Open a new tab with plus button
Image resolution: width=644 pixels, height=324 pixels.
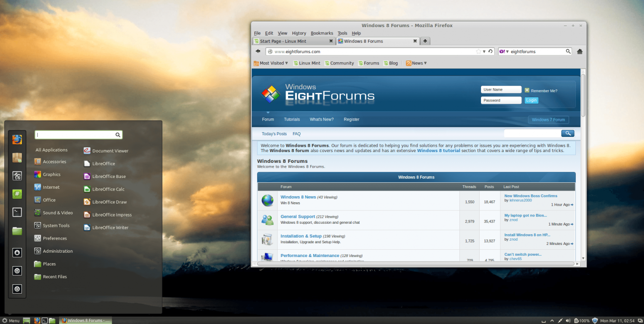(425, 41)
